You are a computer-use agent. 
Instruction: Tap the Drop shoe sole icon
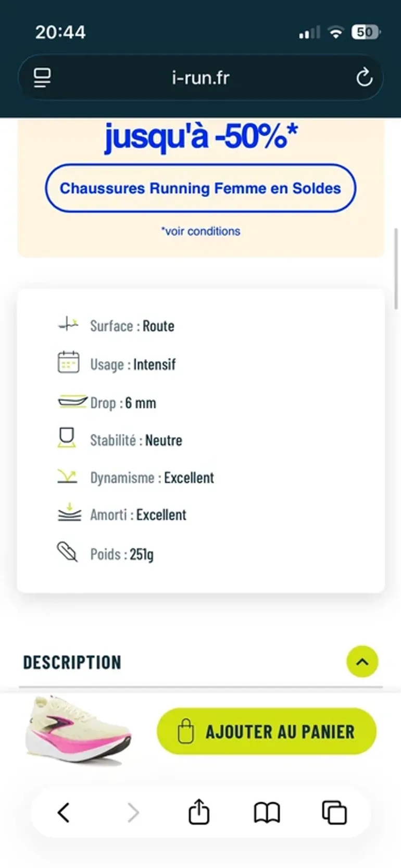point(72,402)
